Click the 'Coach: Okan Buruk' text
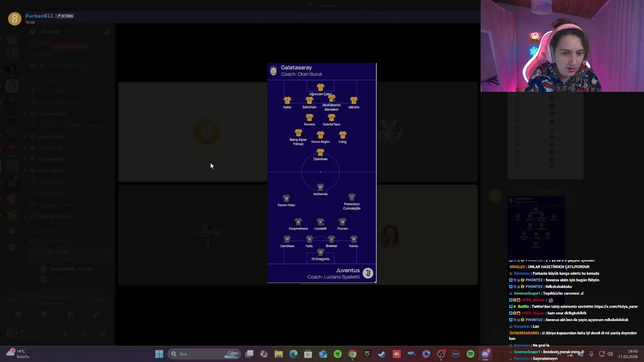The width and height of the screenshot is (644, 362). (302, 74)
